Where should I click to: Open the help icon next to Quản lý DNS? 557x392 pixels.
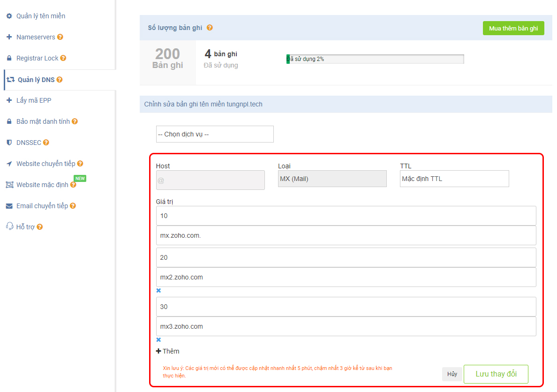click(x=60, y=80)
